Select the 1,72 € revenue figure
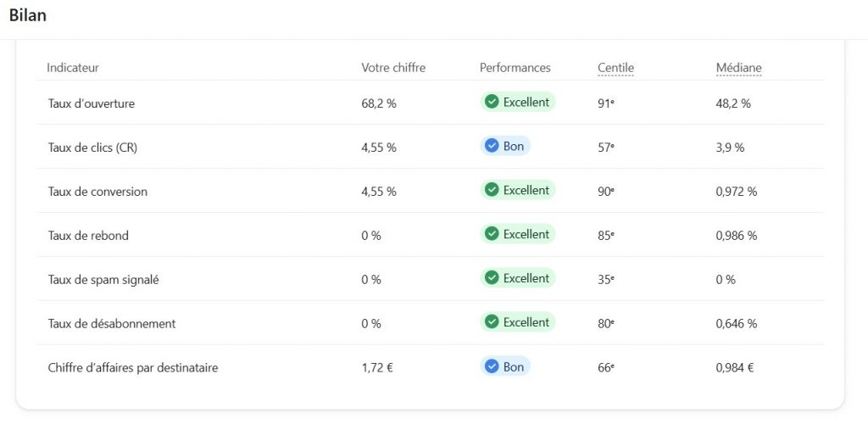868x424 pixels. click(378, 368)
